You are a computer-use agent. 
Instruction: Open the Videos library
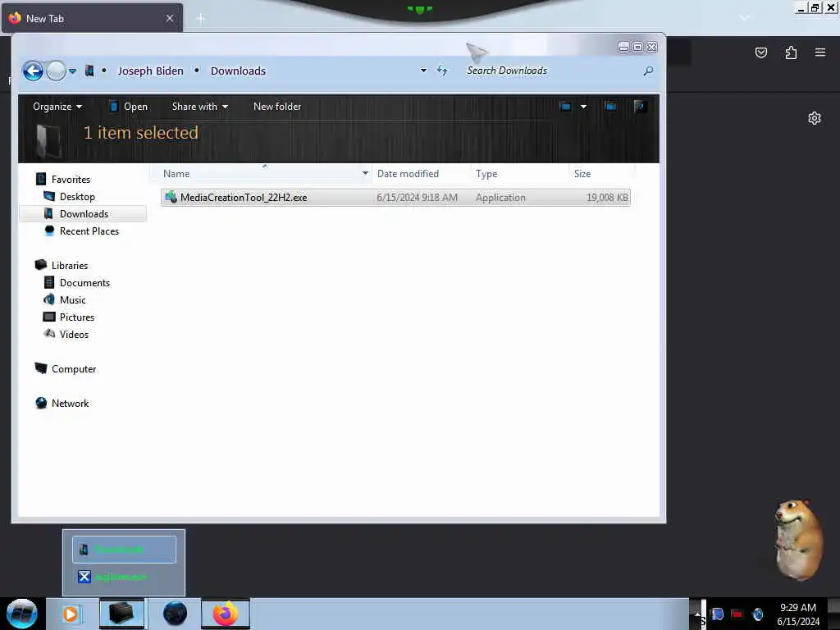point(74,335)
